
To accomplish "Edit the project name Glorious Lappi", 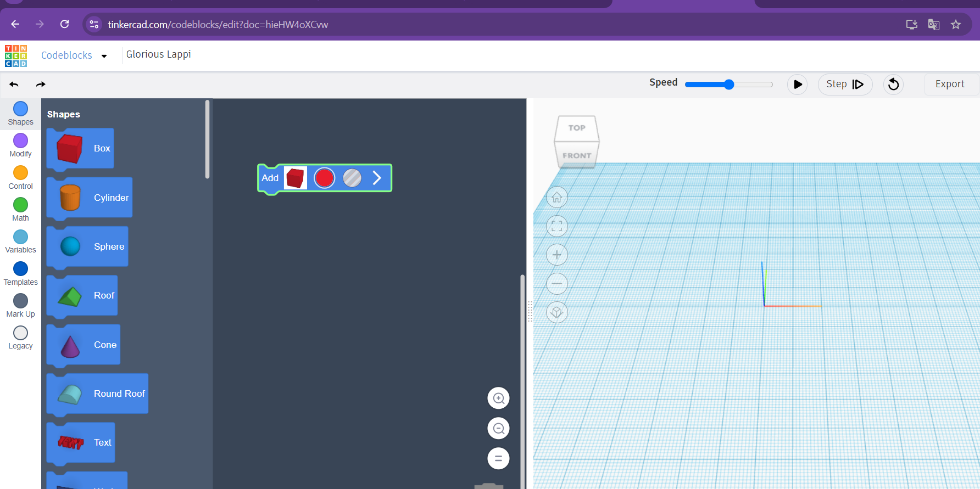I will 159,54.
